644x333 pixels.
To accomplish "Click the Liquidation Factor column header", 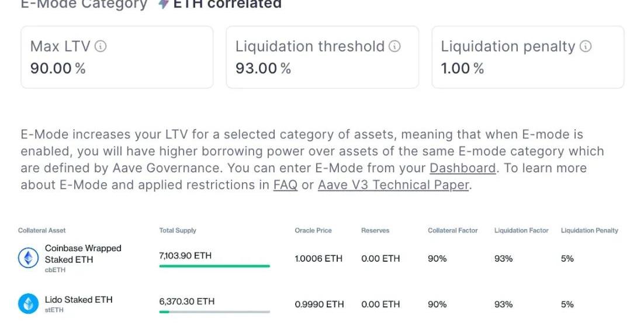I will (x=522, y=230).
